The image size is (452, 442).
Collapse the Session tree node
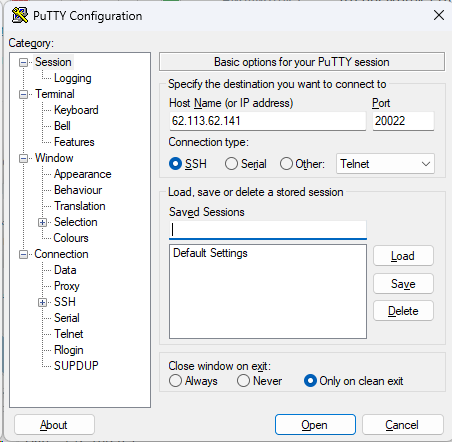pos(23,62)
